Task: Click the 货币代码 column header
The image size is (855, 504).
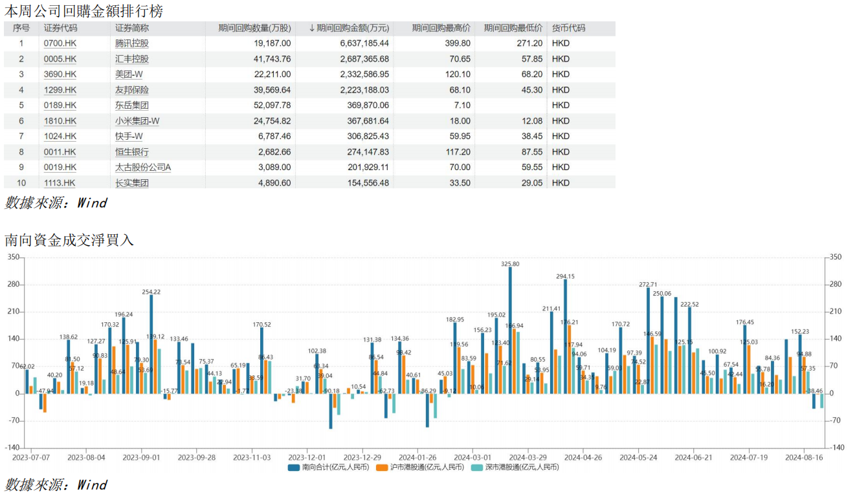Action: [x=568, y=28]
